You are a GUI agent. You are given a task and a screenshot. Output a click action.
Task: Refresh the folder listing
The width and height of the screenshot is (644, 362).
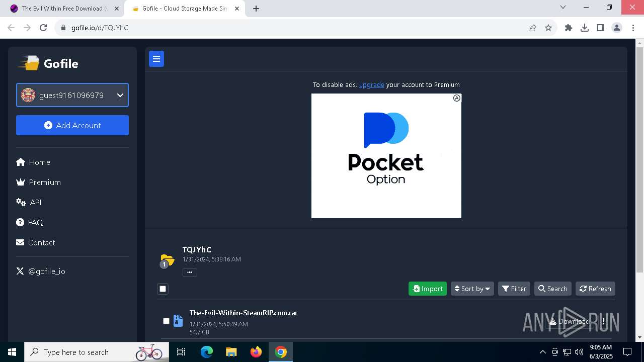click(595, 289)
